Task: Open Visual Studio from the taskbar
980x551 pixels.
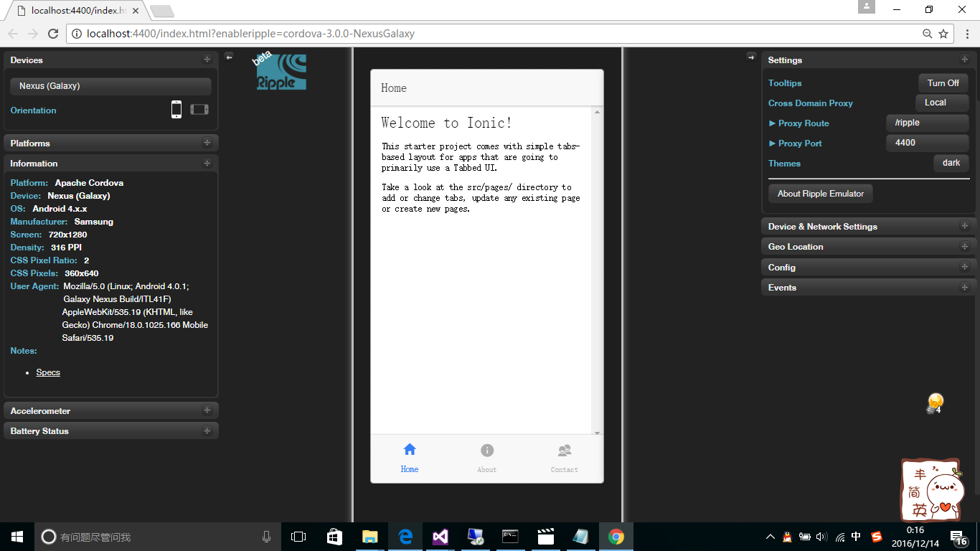Action: (440, 537)
